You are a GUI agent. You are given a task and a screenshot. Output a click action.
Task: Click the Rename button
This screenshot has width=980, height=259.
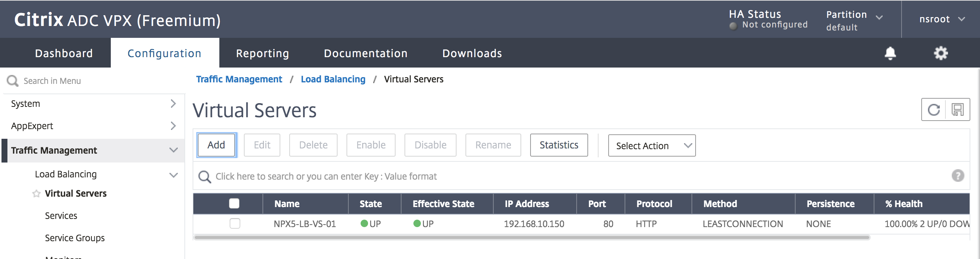pyautogui.click(x=493, y=145)
